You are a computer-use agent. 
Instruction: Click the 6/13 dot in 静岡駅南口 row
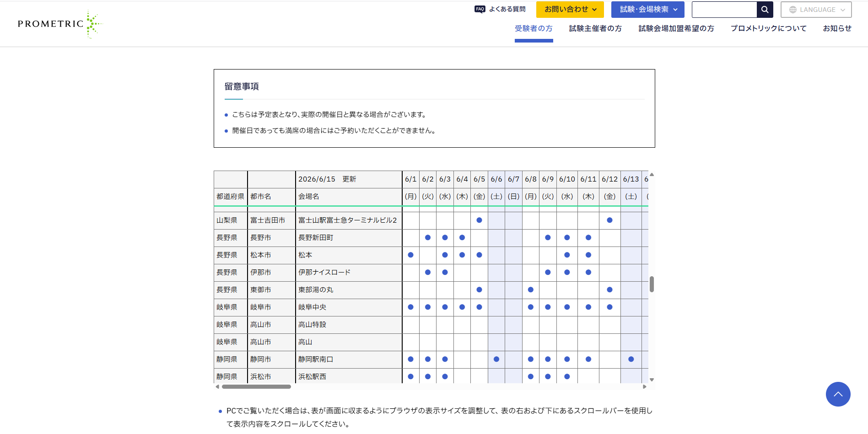[x=631, y=359]
